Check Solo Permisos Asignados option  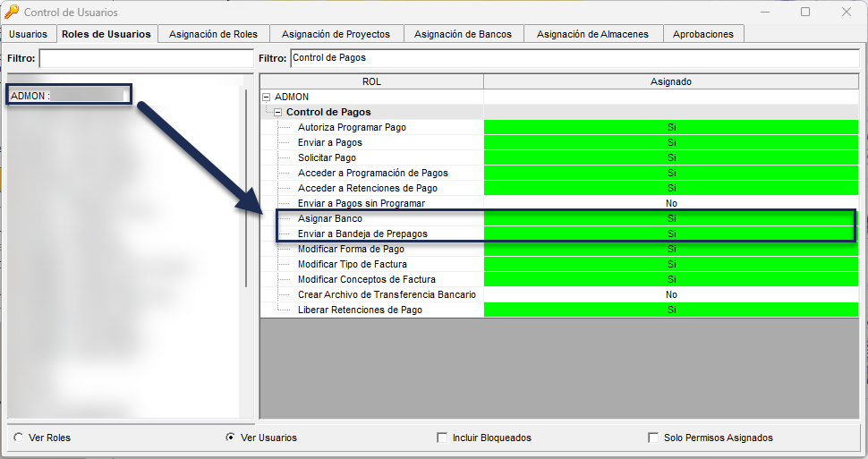pyautogui.click(x=653, y=438)
